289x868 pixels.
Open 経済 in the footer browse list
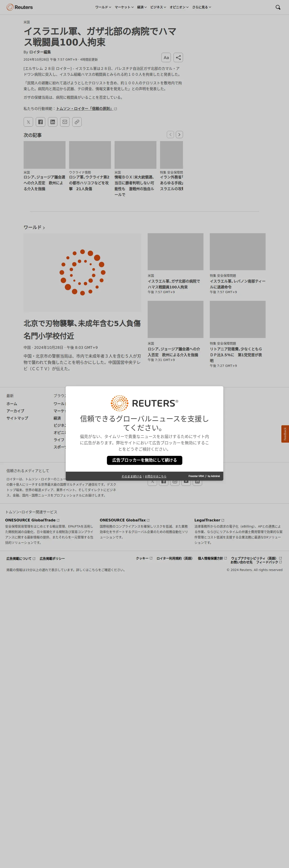[x=57, y=418]
